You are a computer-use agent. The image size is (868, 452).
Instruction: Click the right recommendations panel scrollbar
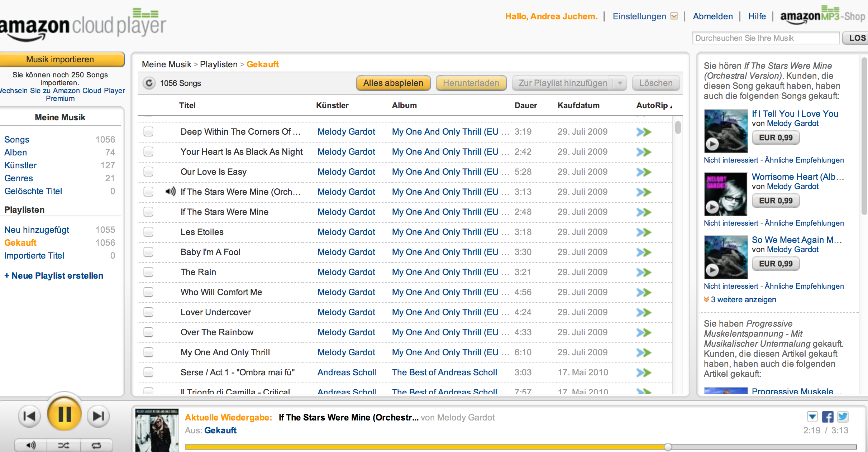(x=864, y=136)
